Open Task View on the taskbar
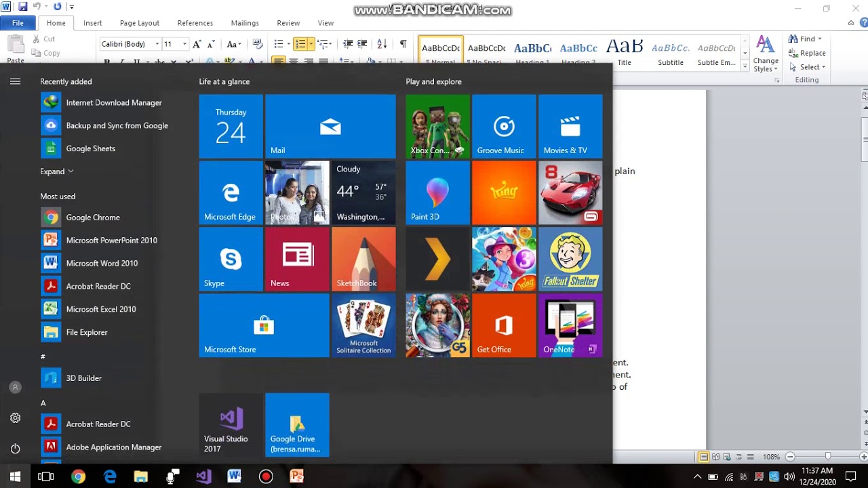The height and width of the screenshot is (488, 868). [x=46, y=476]
